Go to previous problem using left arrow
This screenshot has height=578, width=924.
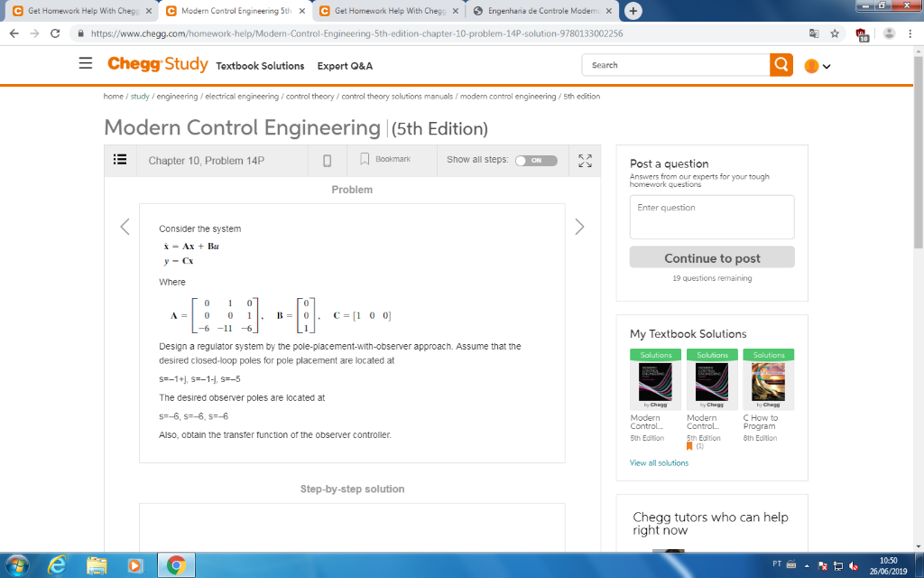pos(125,227)
